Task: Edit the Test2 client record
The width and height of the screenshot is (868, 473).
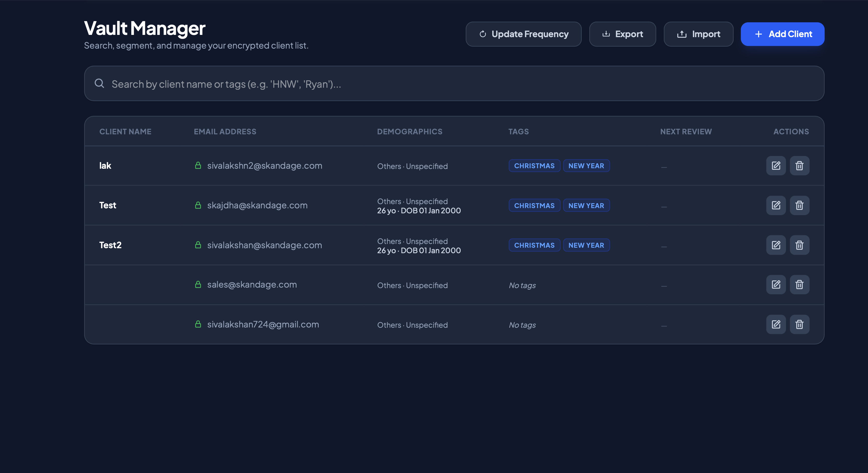Action: (776, 245)
